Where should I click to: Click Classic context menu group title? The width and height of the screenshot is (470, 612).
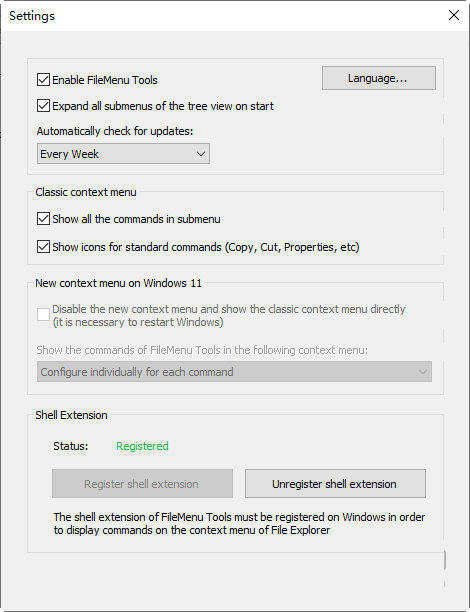click(86, 192)
